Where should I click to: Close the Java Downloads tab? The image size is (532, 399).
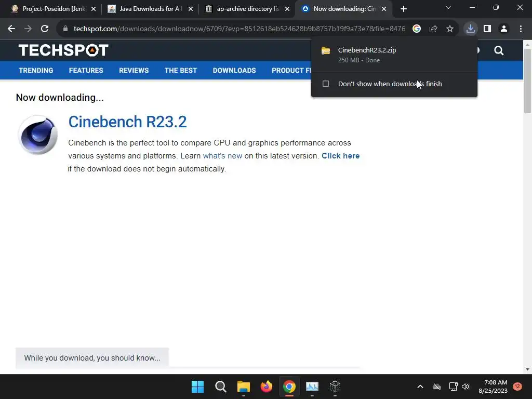click(x=191, y=9)
